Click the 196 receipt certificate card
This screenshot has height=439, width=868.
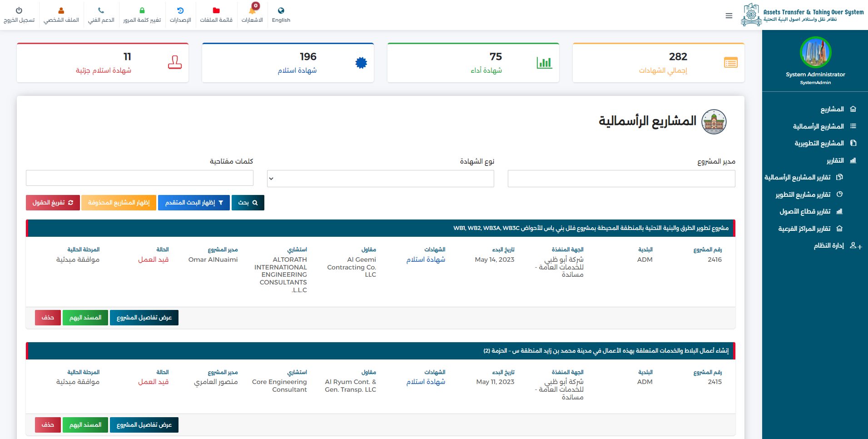pyautogui.click(x=288, y=63)
